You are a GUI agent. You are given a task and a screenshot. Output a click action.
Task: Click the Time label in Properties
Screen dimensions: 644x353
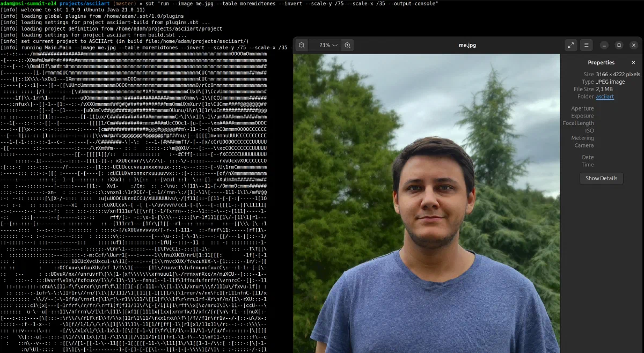pyautogui.click(x=588, y=165)
